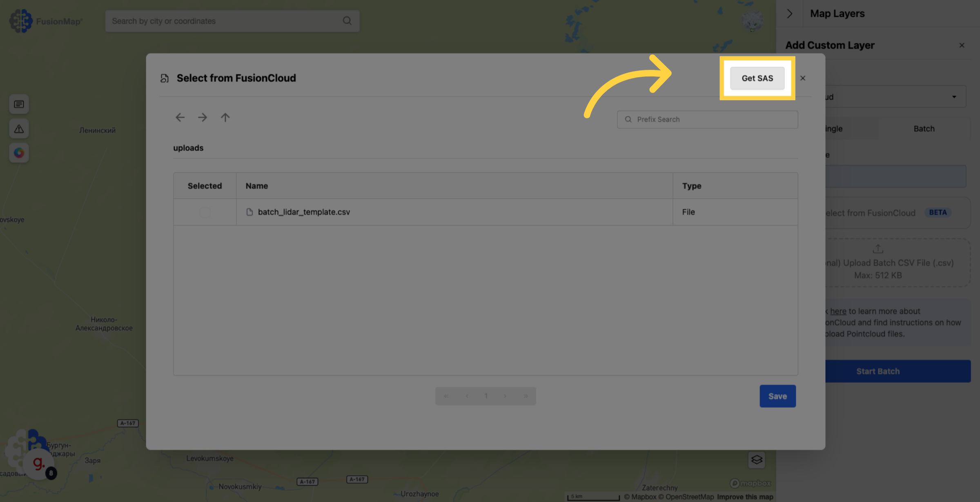Switch to the Batch tab
Viewport: 980px width, 502px height.
924,129
